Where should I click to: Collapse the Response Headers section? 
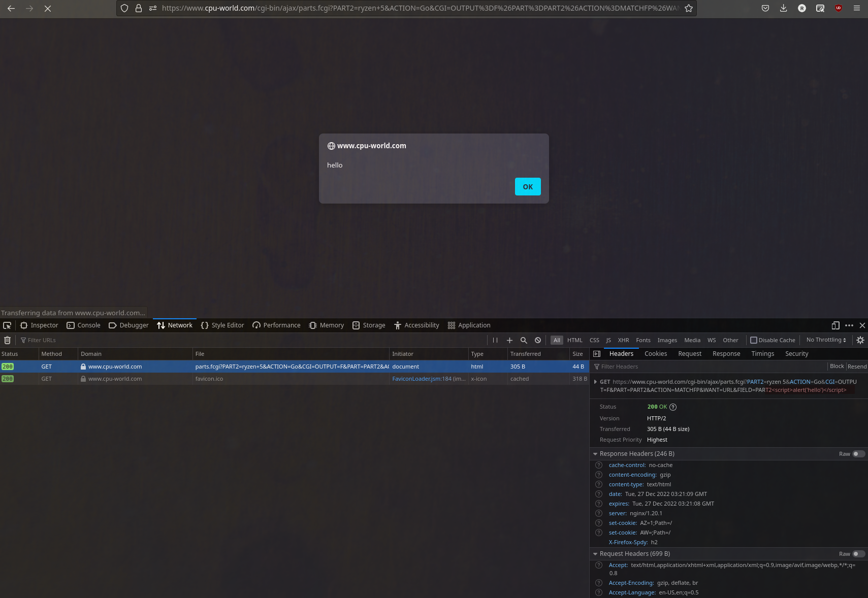click(595, 454)
